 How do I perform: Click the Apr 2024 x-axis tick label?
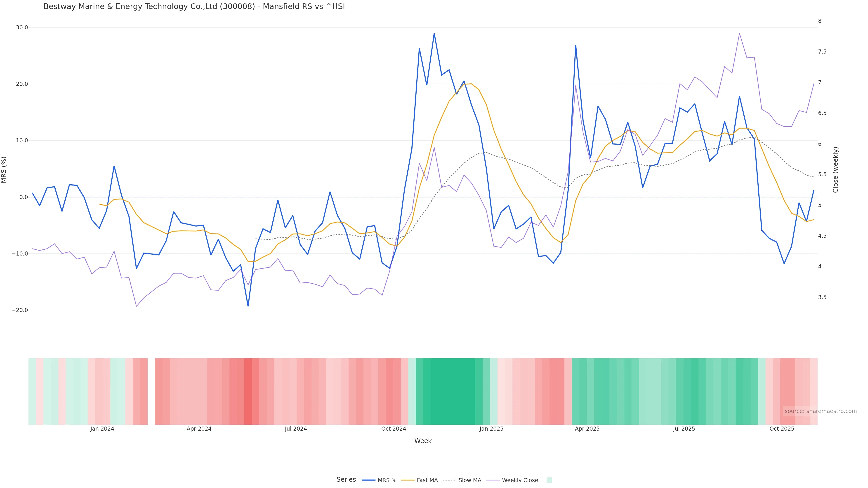pyautogui.click(x=199, y=429)
